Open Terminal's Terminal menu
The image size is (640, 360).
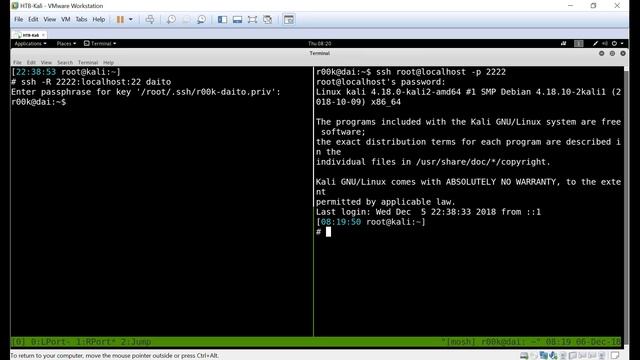tap(88, 62)
